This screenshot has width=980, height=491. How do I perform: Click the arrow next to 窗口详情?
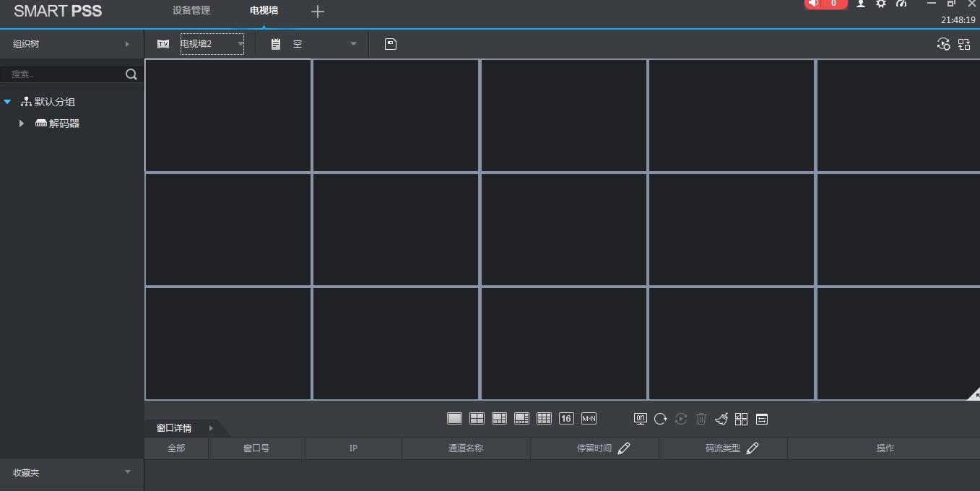click(211, 428)
